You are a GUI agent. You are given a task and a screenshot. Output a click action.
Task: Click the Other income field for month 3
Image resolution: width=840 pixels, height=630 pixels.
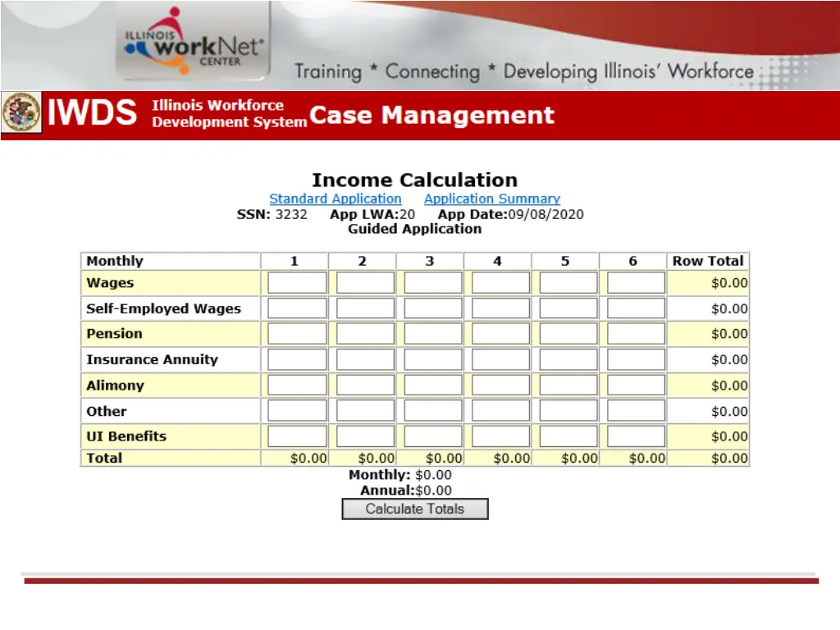coord(433,411)
